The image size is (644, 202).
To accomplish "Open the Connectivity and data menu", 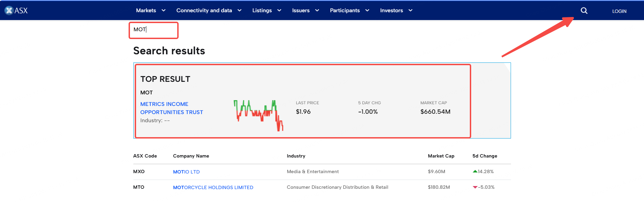I will [204, 11].
